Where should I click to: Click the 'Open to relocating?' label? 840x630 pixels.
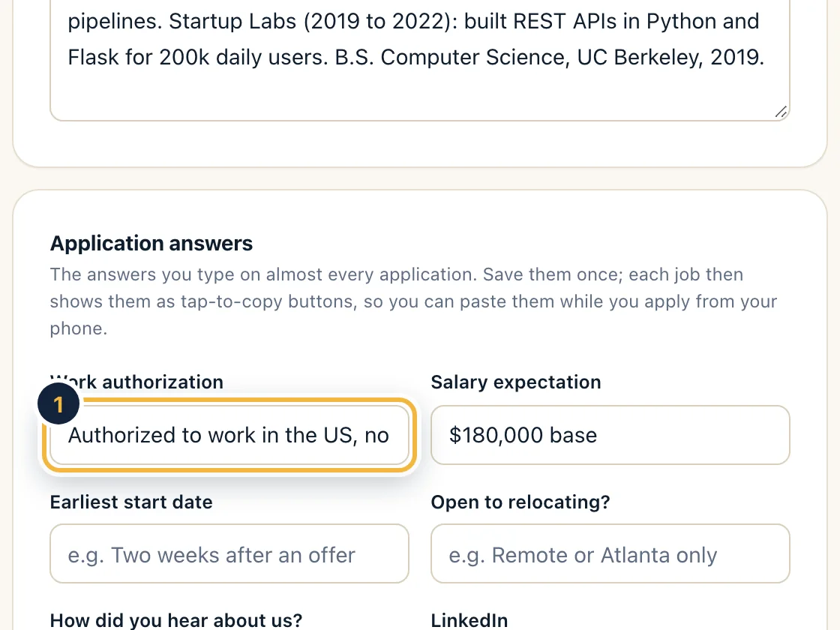coord(520,502)
